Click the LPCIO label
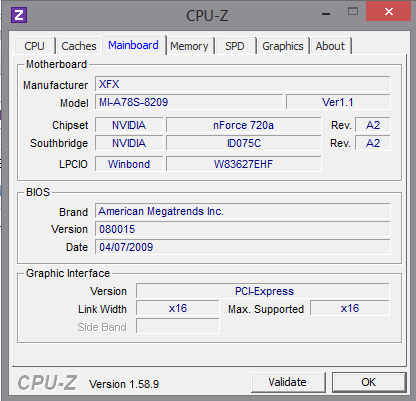This screenshot has height=401, width=416. click(73, 164)
